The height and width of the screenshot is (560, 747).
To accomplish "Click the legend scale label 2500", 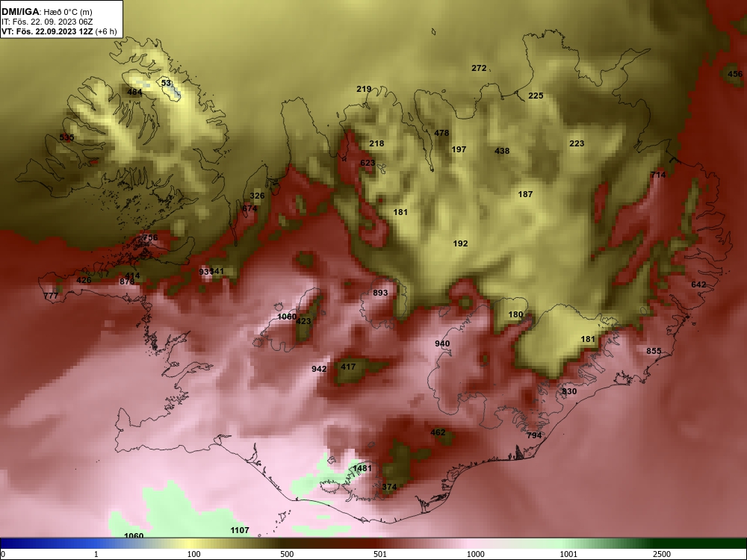I will 662,554.
